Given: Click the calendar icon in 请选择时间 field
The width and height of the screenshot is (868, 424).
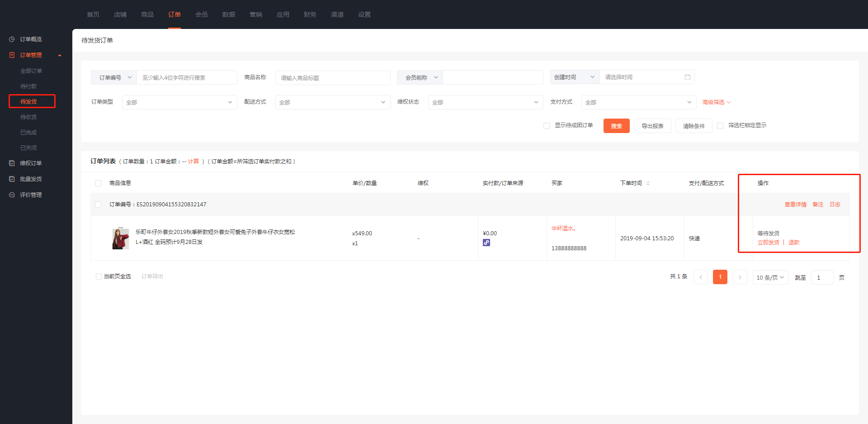Looking at the screenshot, I should 687,77.
